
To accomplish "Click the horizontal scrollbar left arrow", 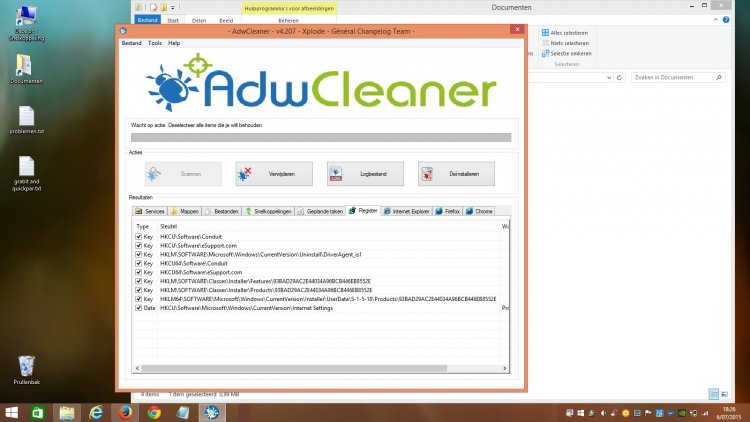I will pyautogui.click(x=137, y=368).
